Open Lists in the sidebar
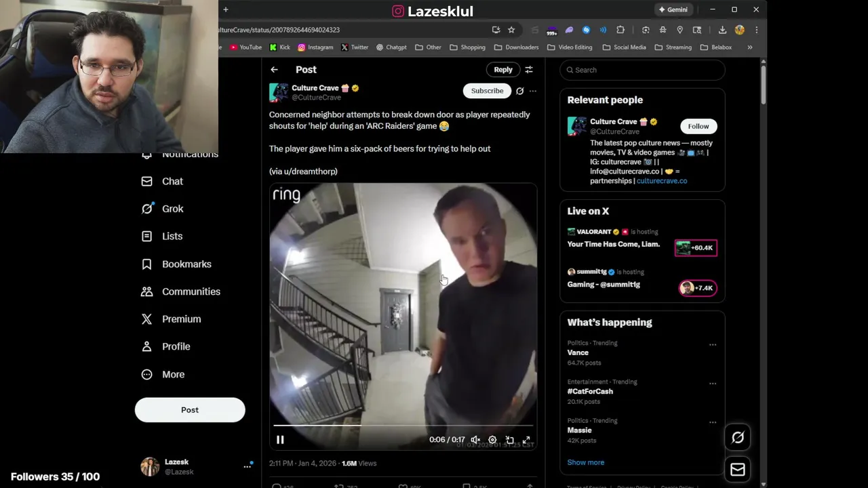This screenshot has height=488, width=868. pos(161,237)
